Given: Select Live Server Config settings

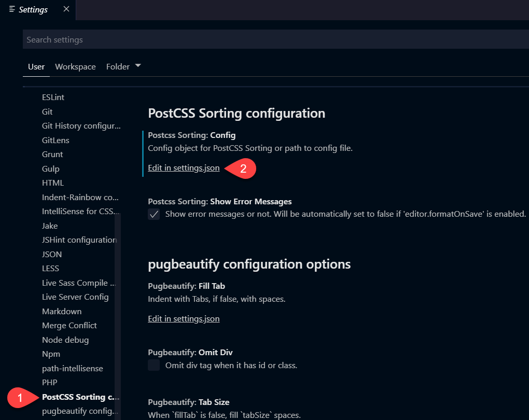Looking at the screenshot, I should coord(75,297).
